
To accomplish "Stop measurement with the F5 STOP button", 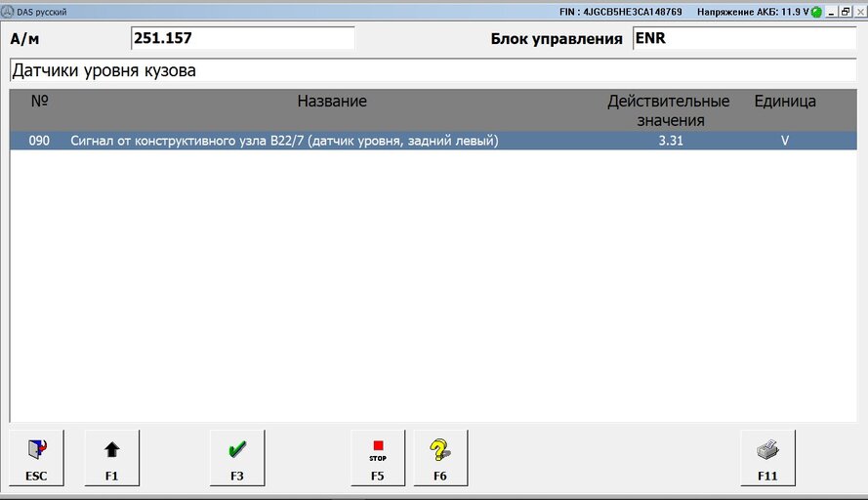I will pos(378,458).
